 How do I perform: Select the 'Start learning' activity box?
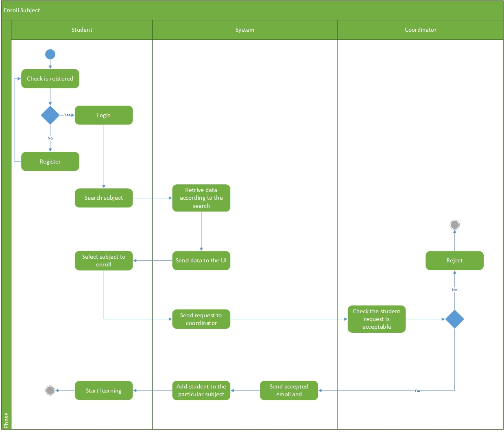tap(104, 391)
